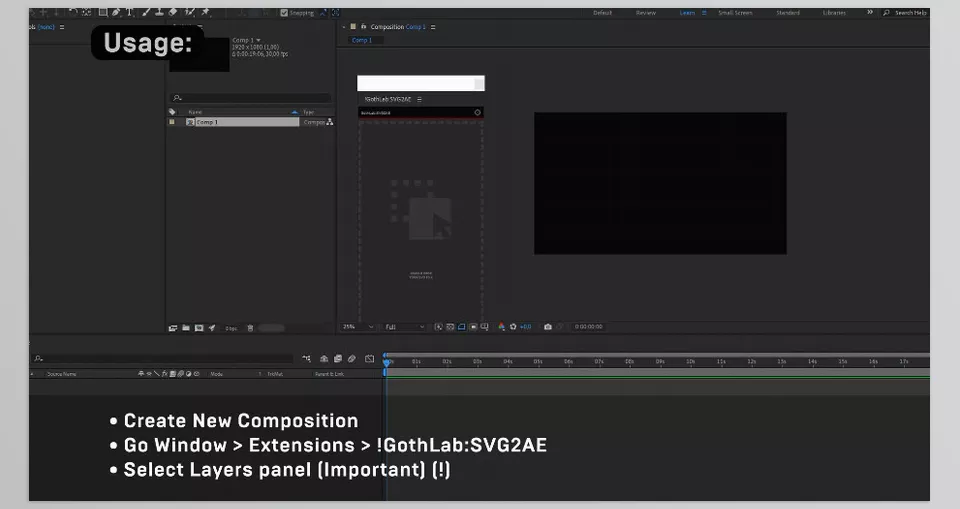
Task: Select the Comp 1 breadcrumb tab in the viewer
Action: tap(362, 40)
